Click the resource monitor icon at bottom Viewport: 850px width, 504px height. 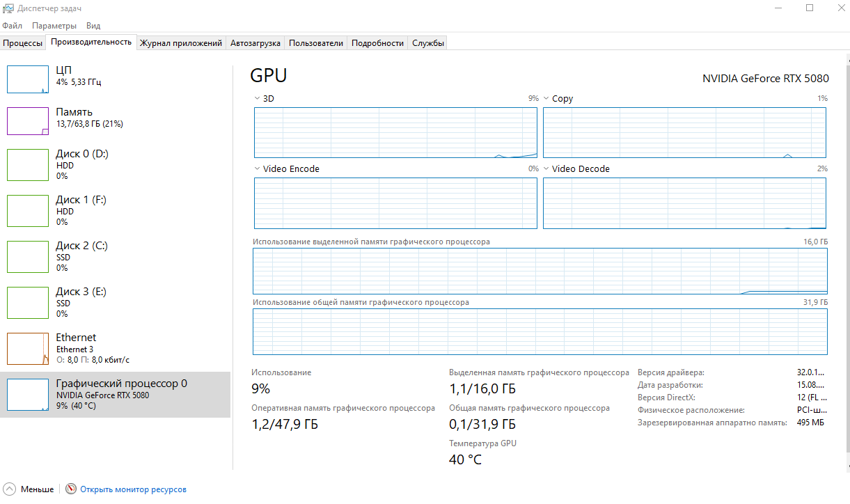point(71,489)
